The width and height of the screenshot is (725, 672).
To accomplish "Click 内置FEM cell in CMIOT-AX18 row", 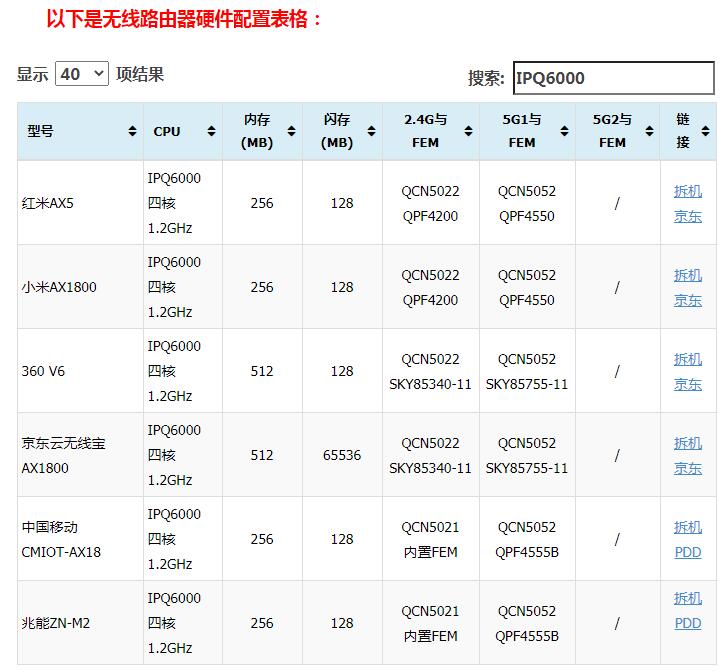I will point(430,539).
